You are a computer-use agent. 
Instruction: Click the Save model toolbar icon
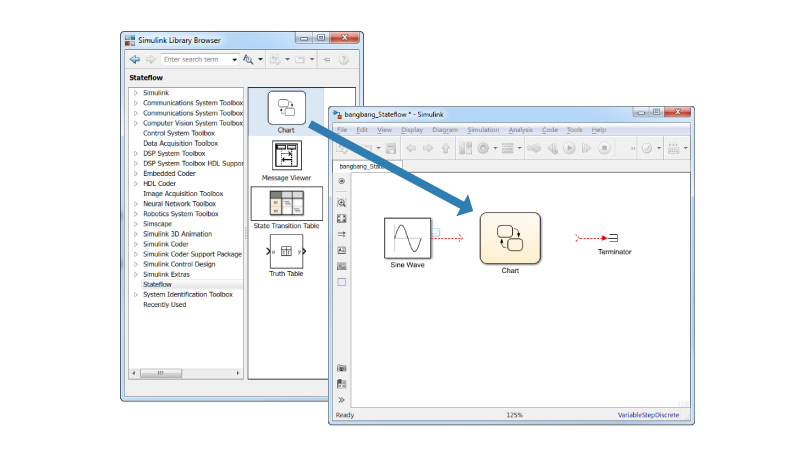click(x=391, y=149)
